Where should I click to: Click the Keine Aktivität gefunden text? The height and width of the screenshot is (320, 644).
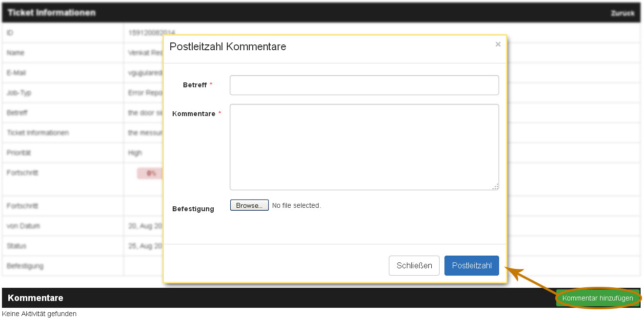click(x=39, y=314)
